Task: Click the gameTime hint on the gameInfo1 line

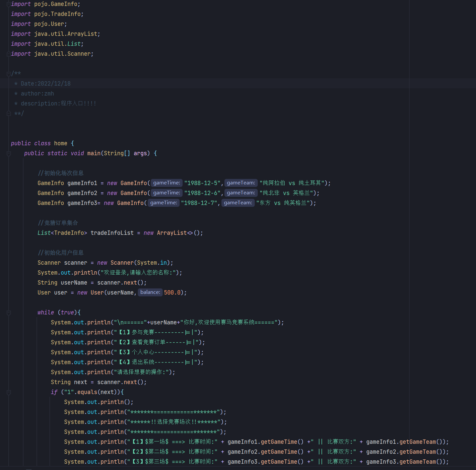Action: click(167, 183)
